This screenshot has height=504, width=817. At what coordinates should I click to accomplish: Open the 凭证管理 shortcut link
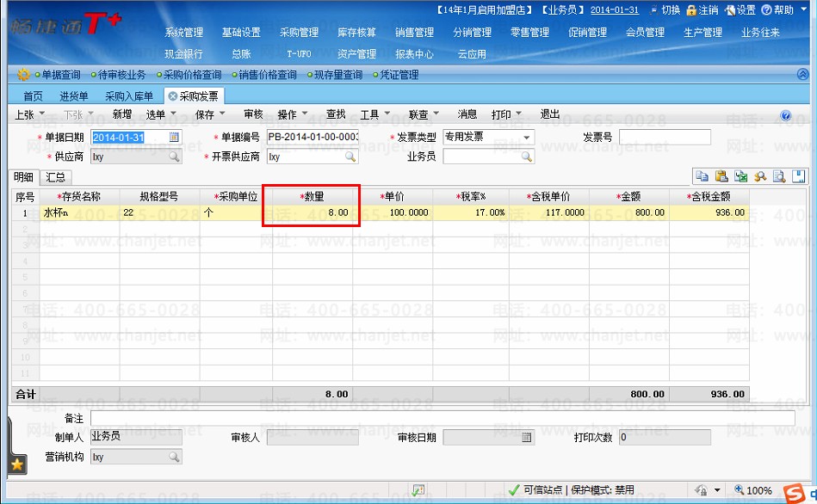tap(399, 75)
